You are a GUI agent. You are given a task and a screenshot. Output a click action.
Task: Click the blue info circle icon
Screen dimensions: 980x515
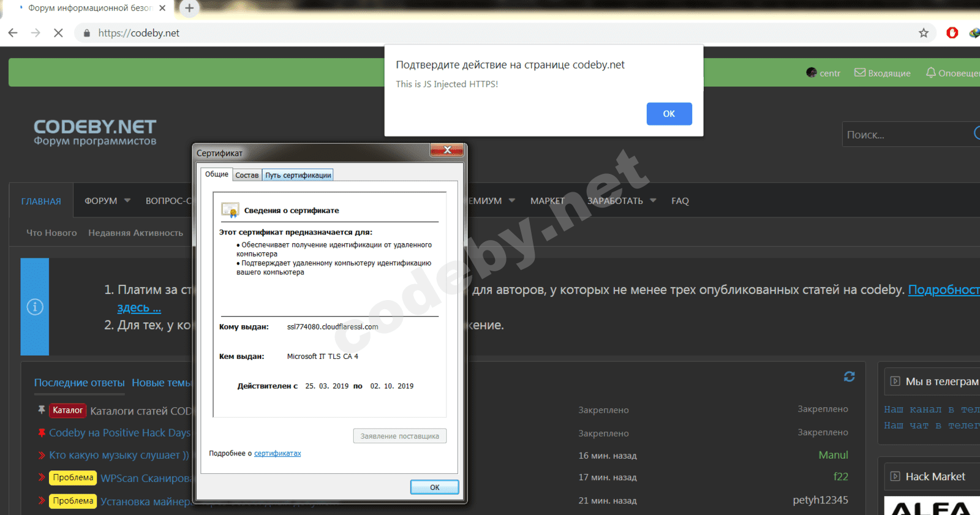(35, 307)
